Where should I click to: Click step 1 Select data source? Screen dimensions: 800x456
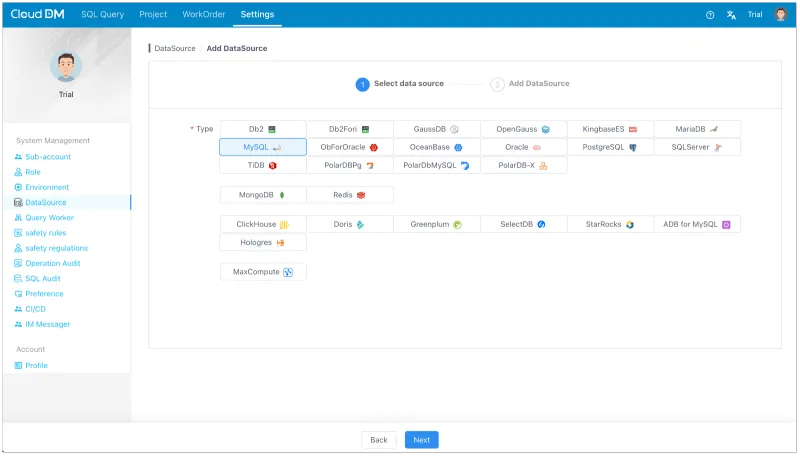[399, 84]
